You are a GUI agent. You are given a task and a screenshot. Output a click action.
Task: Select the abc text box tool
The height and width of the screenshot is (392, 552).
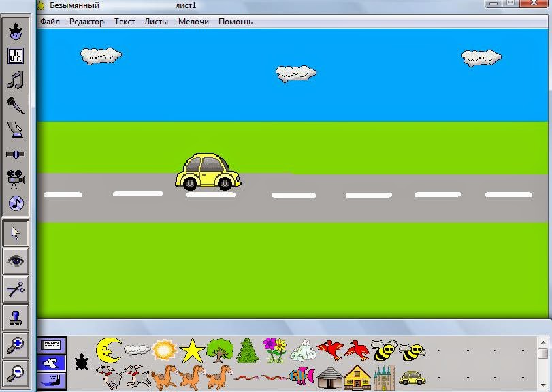point(16,56)
